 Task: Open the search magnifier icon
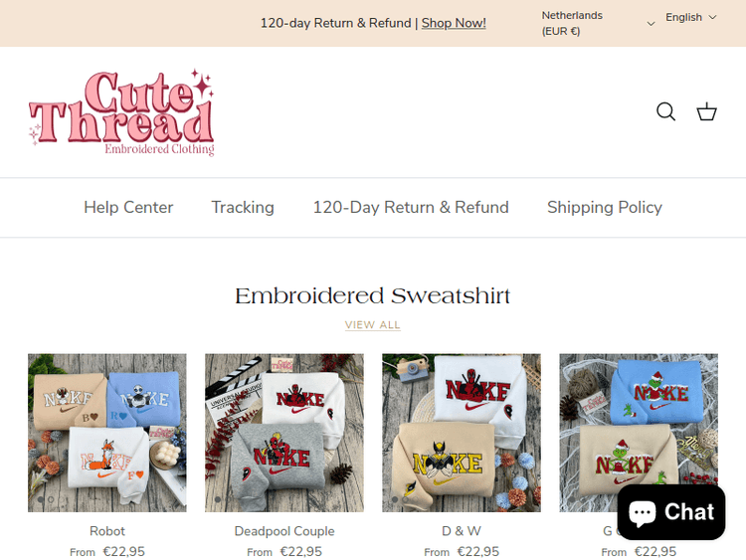pos(665,111)
